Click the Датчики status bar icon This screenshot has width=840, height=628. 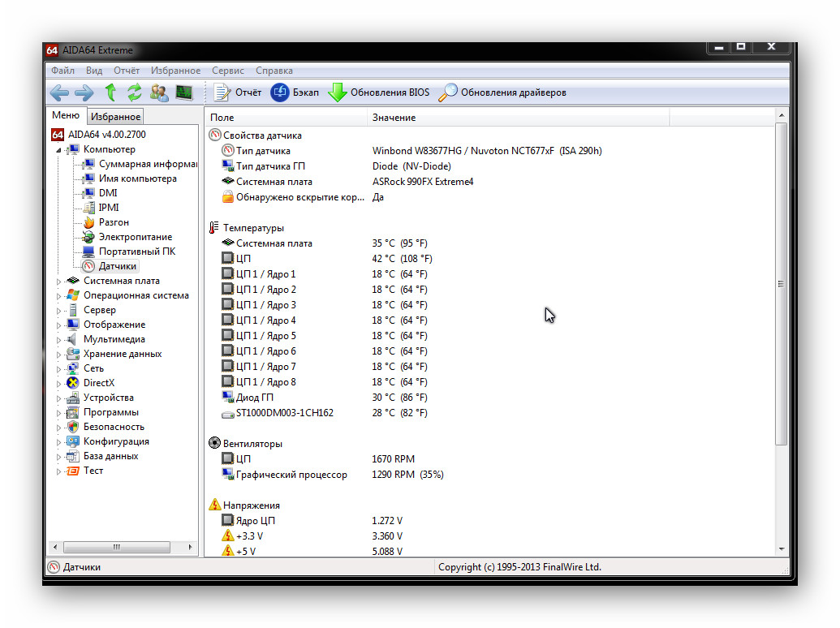coord(54,567)
